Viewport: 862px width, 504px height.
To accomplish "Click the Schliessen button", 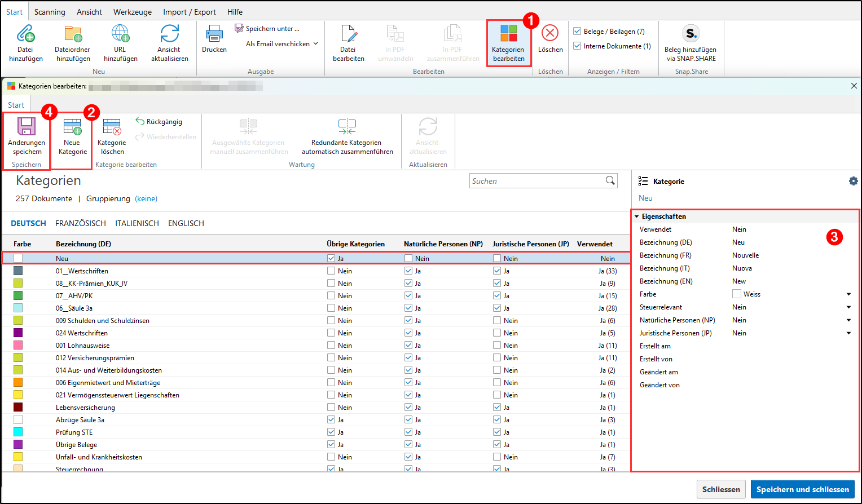I will click(721, 489).
